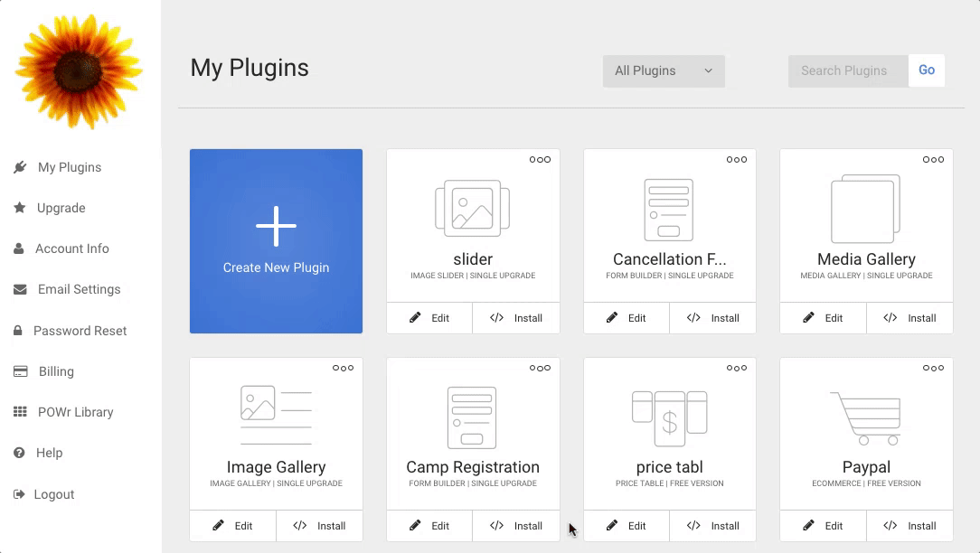Install the Media Gallery plugin
Screen dimensions: 980x553
tap(910, 318)
